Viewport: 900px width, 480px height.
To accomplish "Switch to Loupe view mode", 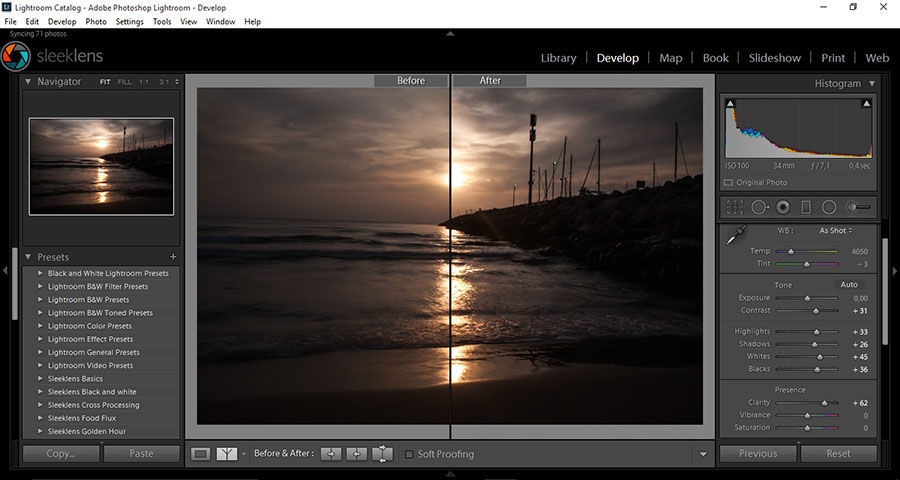I will click(201, 454).
